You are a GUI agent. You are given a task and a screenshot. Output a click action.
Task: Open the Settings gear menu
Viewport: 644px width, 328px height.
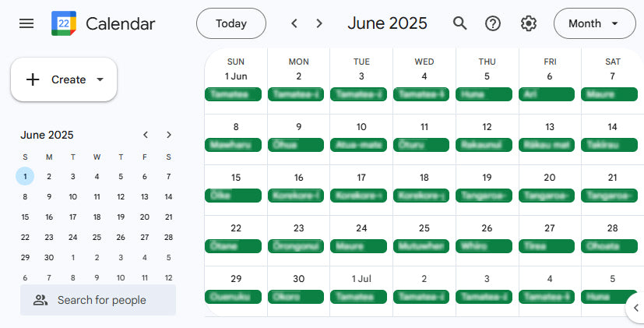point(529,23)
